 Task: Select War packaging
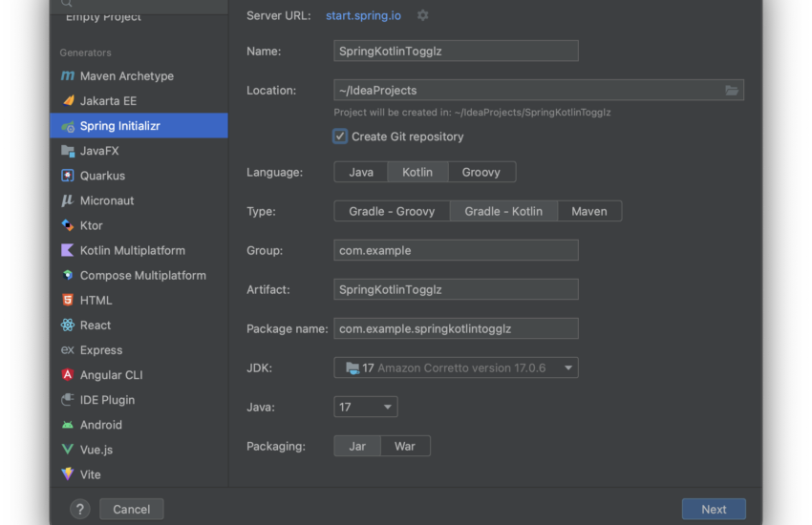(x=405, y=447)
